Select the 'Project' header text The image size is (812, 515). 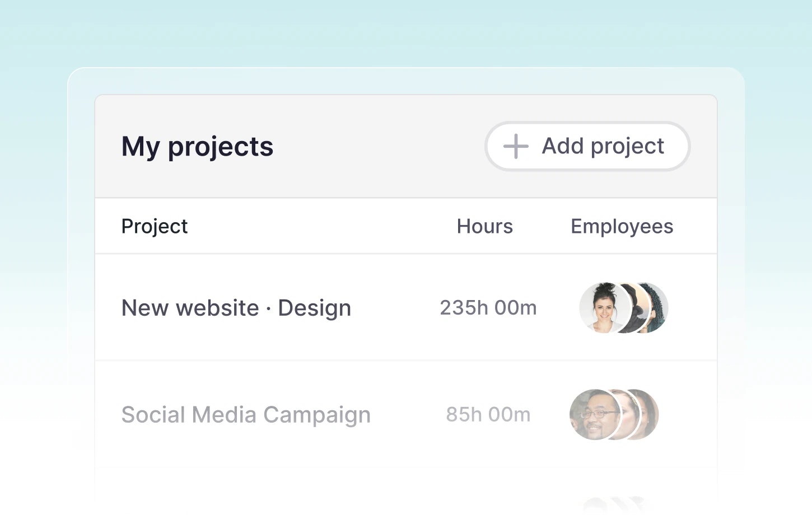tap(155, 226)
